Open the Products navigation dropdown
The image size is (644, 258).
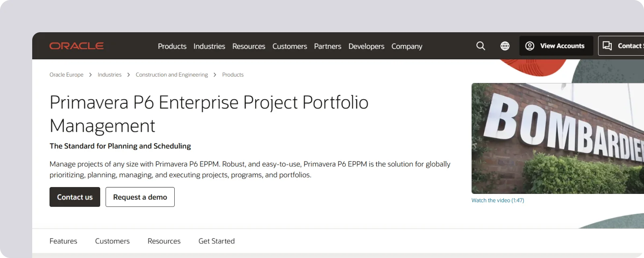172,46
